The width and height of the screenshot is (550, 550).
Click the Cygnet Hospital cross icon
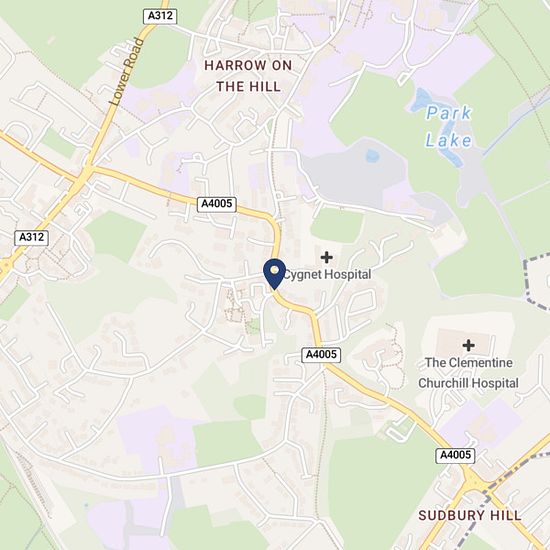pyautogui.click(x=327, y=257)
